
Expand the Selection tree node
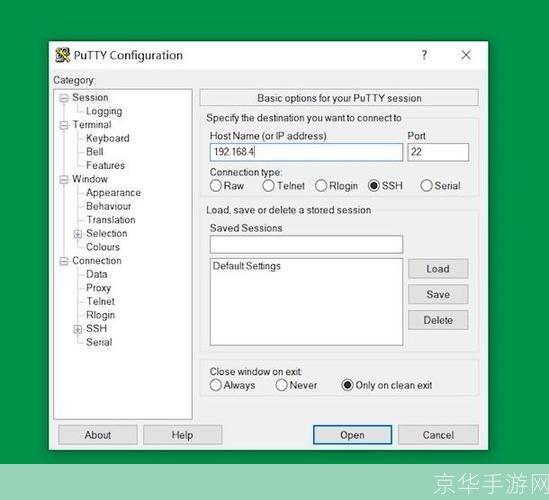coord(78,234)
